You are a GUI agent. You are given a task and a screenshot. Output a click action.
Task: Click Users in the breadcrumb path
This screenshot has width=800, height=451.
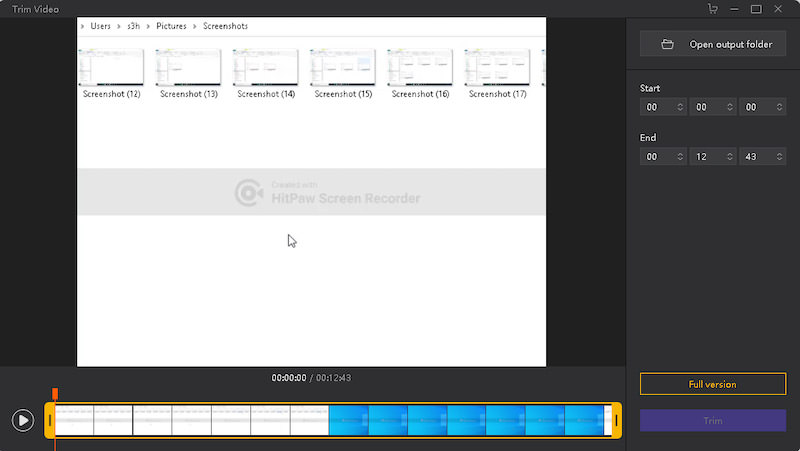[101, 26]
